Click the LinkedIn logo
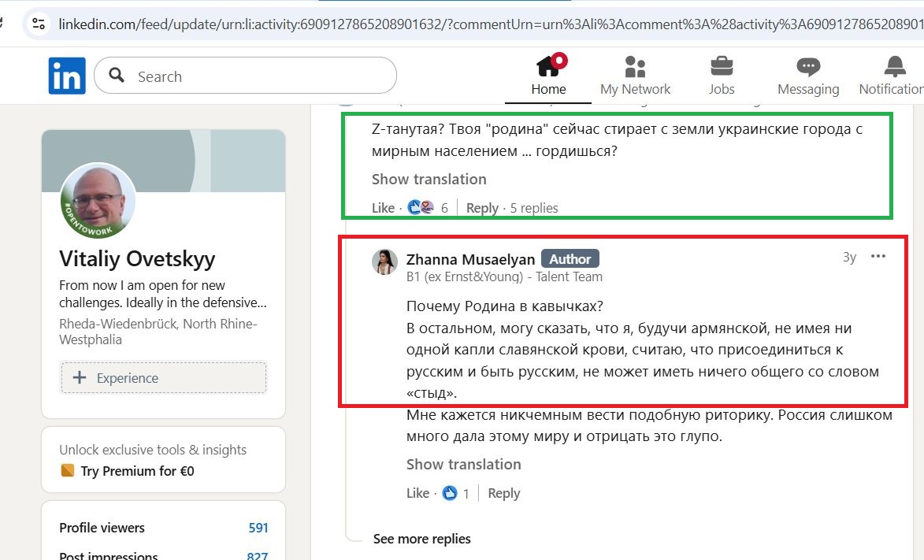Viewport: 924px width, 560px height. 66,75
